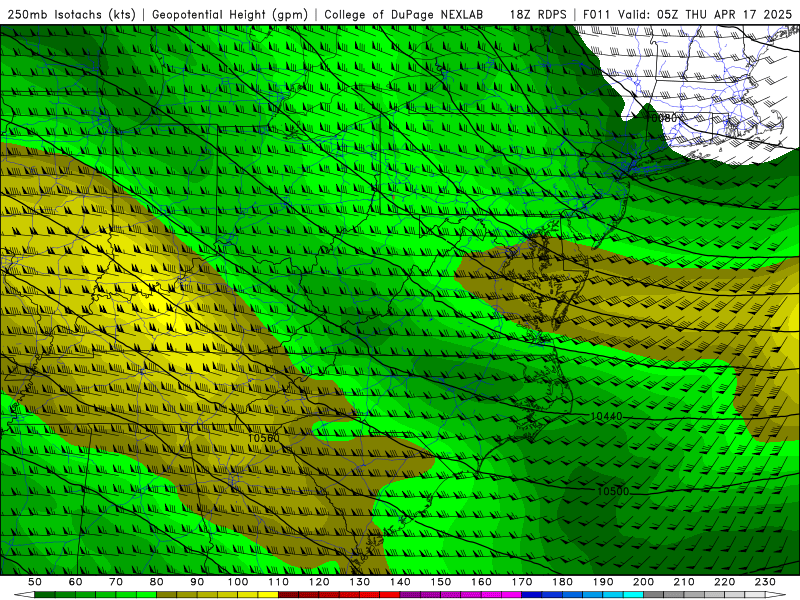The width and height of the screenshot is (800, 600).
Task: Click the 170 kt legend value
Action: (x=522, y=582)
